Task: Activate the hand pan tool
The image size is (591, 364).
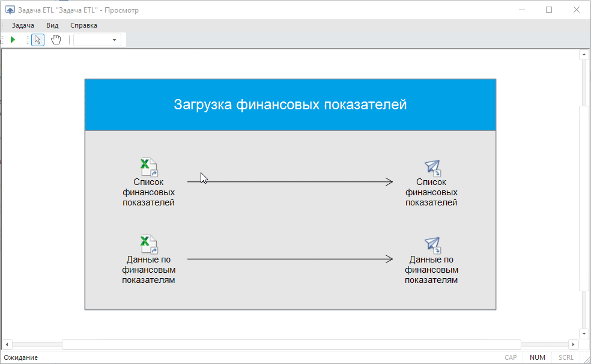Action: point(56,40)
